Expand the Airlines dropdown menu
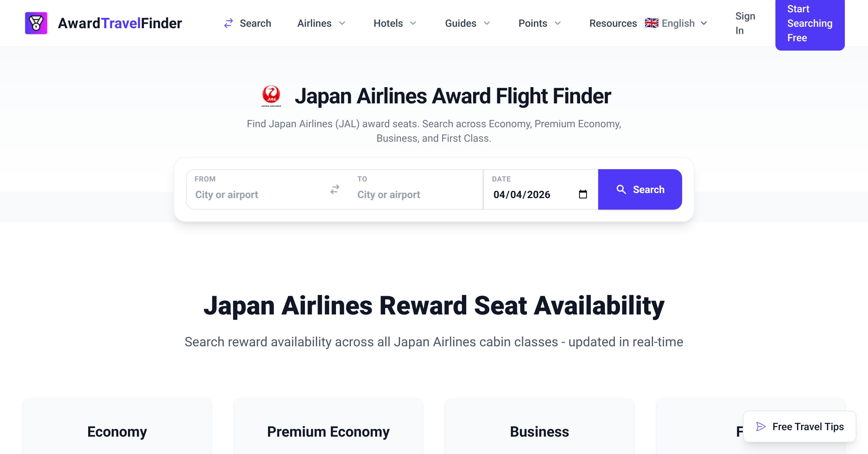Image resolution: width=868 pixels, height=454 pixels. (x=321, y=23)
